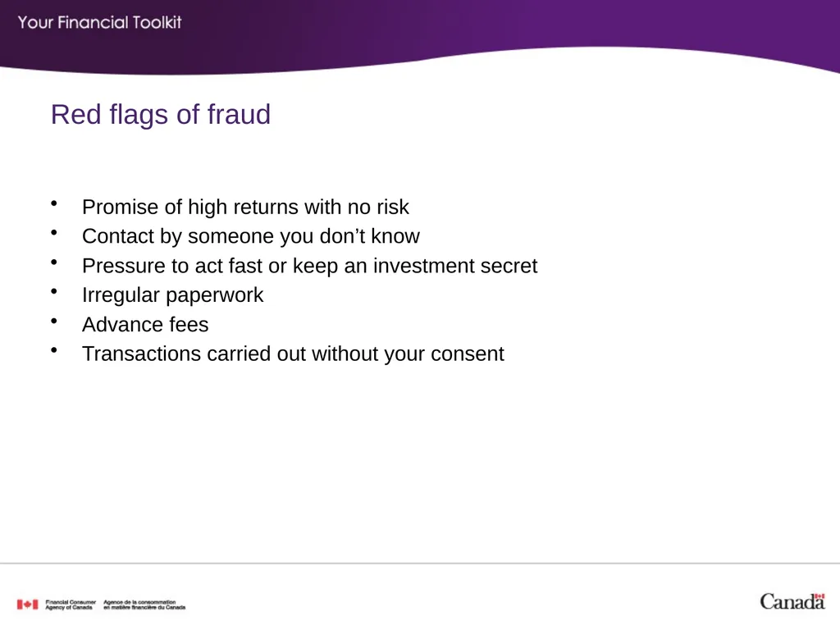Click 'Contact by someone you don't know' line
Viewport: 840px width, 630px height.
pyautogui.click(x=251, y=236)
